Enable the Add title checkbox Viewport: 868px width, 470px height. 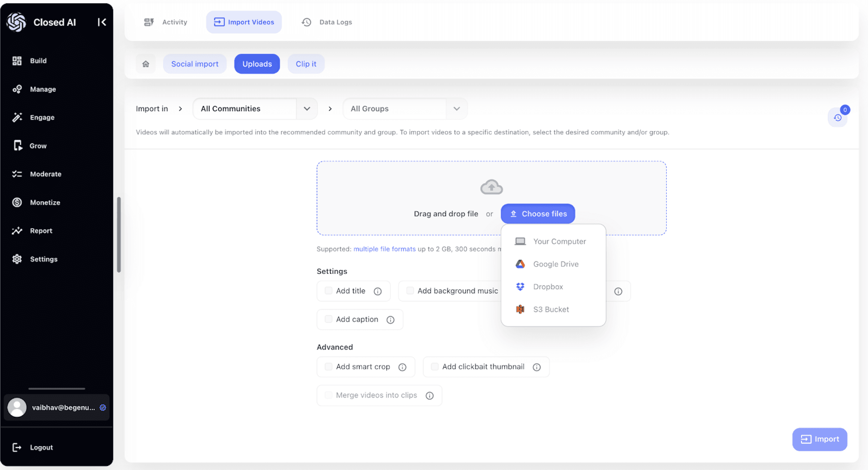tap(328, 291)
